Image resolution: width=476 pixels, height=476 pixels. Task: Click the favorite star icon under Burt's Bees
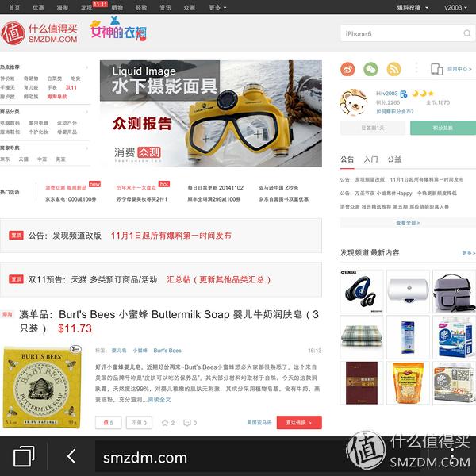pos(165,423)
